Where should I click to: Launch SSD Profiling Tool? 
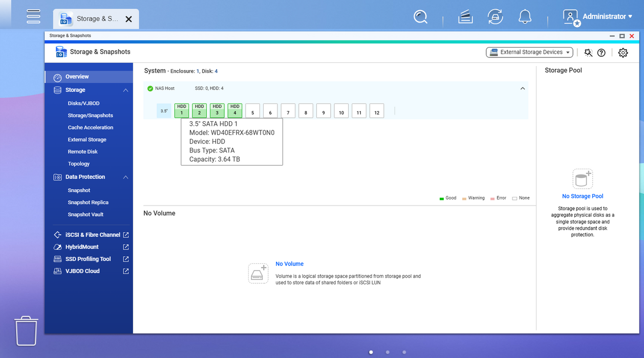[88, 259]
